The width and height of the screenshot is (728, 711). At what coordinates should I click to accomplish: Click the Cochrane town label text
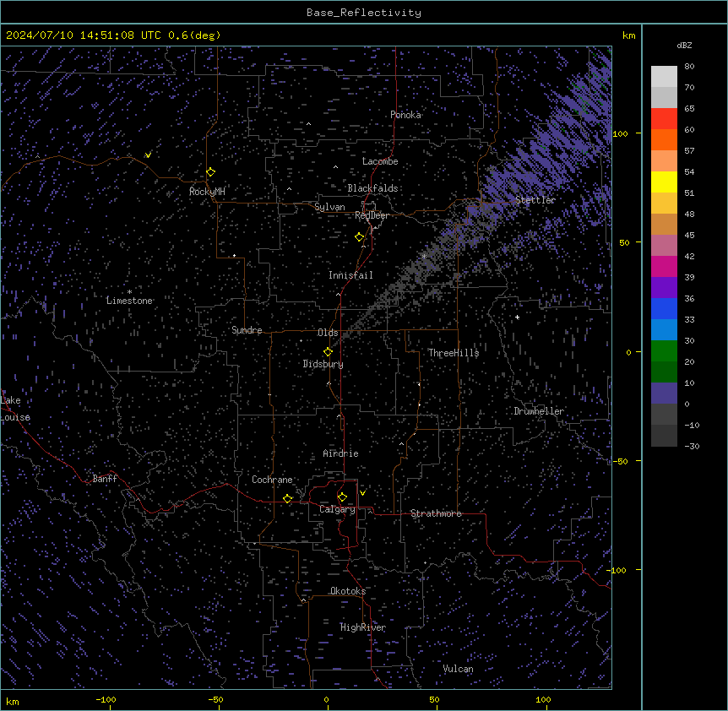tap(272, 480)
